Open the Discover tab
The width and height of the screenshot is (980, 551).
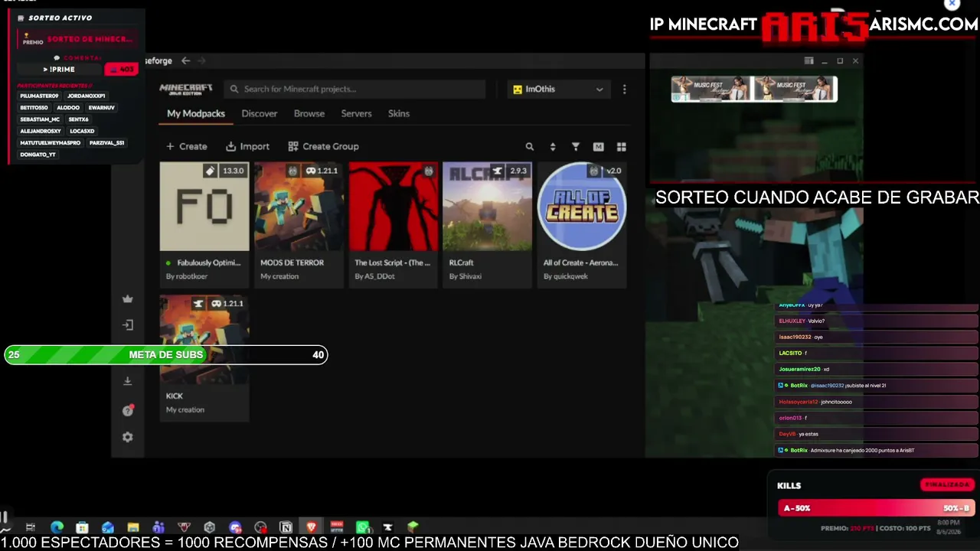[x=260, y=113]
